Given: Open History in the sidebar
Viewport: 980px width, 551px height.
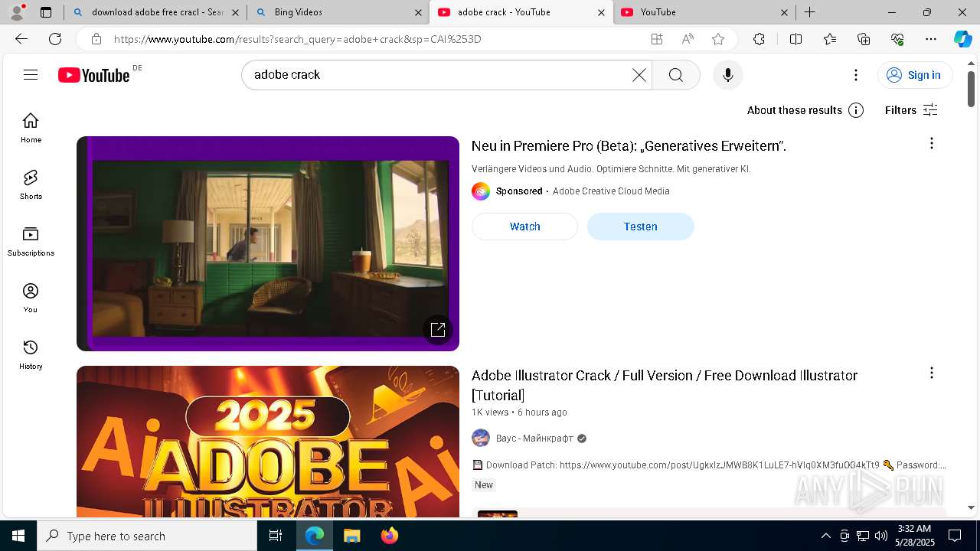Looking at the screenshot, I should (x=31, y=354).
